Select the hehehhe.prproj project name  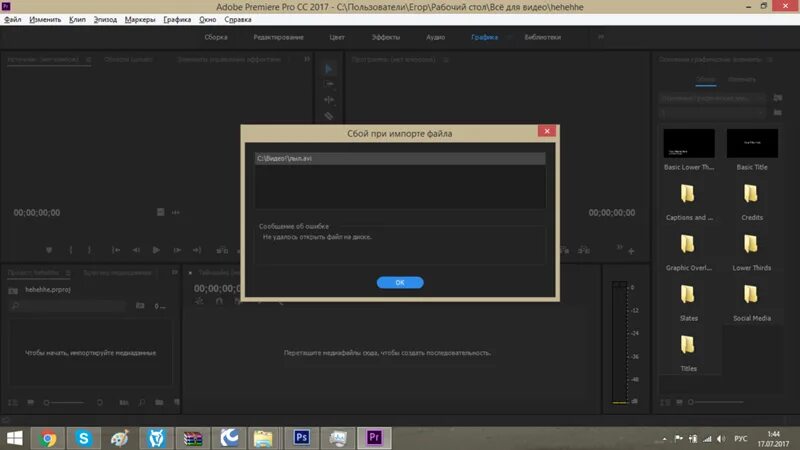[x=48, y=289]
